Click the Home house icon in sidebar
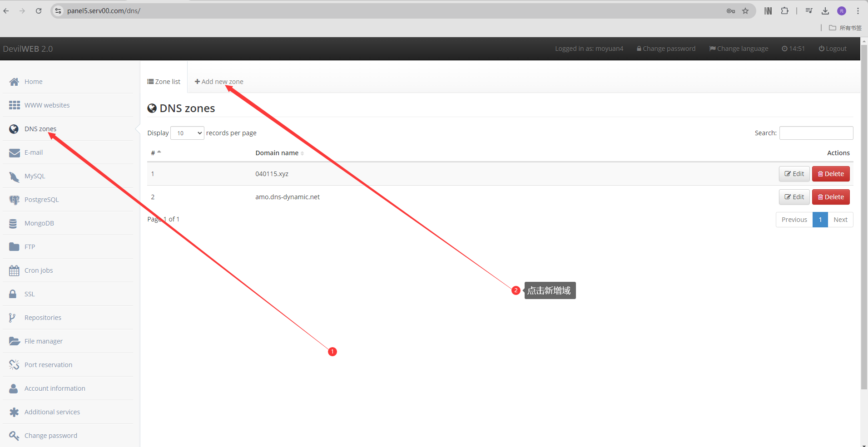 click(x=14, y=82)
